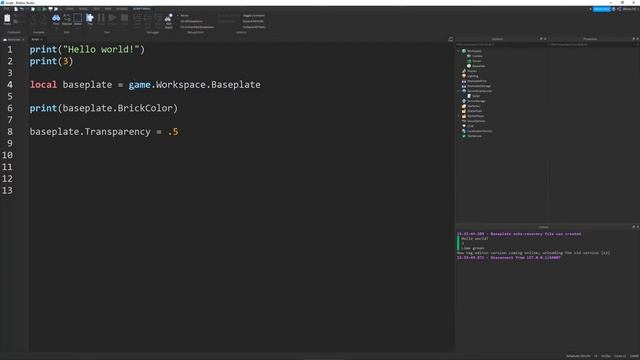Start the game with Play button
Viewport: 640px width, 360px height.
pos(89,19)
